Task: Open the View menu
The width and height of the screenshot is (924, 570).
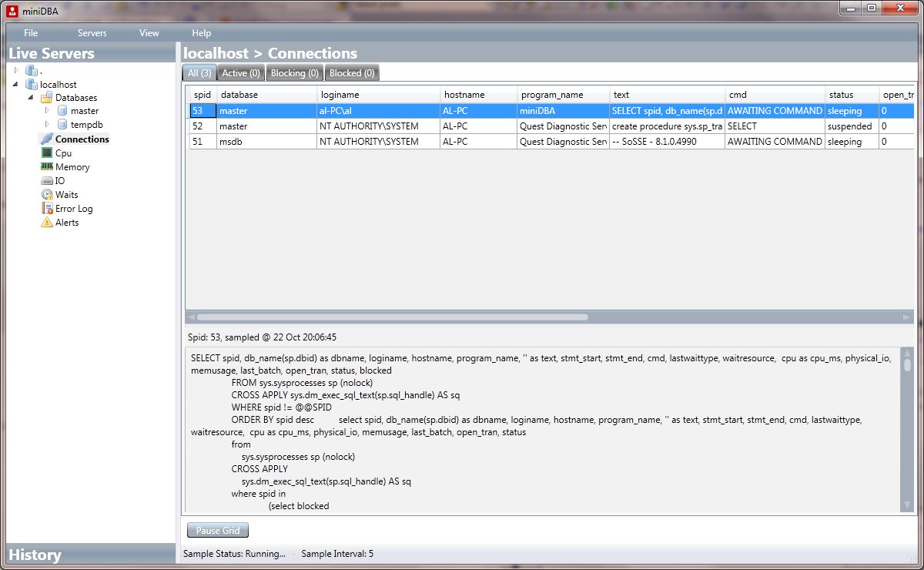Action: [x=149, y=33]
